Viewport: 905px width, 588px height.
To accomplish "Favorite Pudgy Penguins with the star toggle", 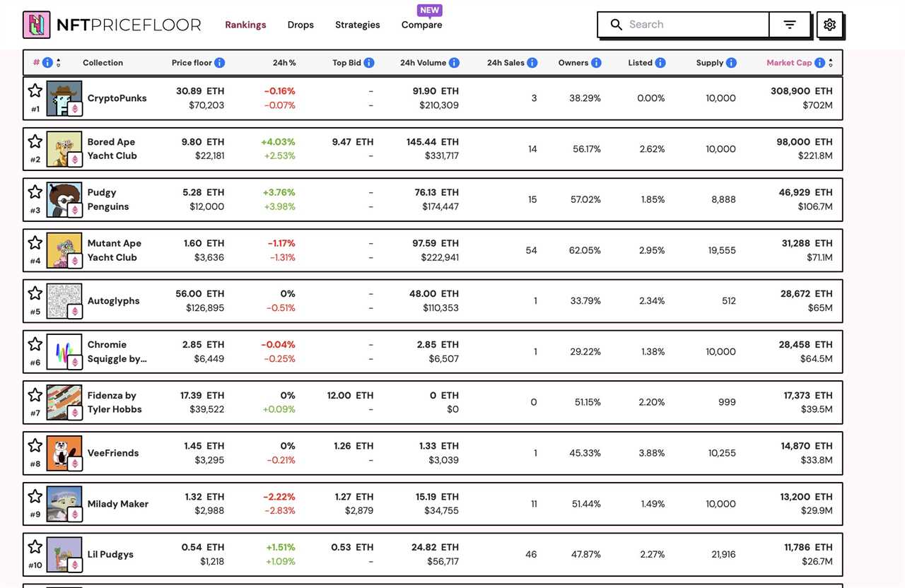I will pyautogui.click(x=35, y=191).
